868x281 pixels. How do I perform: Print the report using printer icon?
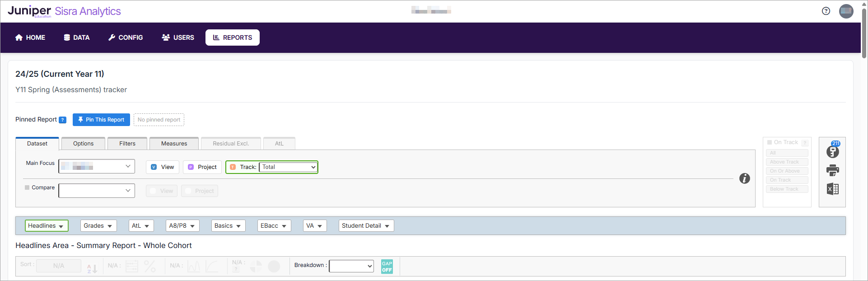(x=832, y=170)
